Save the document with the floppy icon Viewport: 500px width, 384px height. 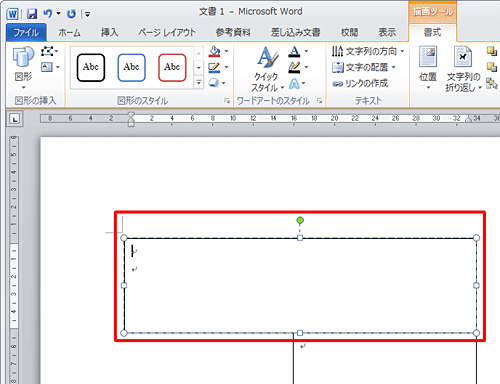32,14
